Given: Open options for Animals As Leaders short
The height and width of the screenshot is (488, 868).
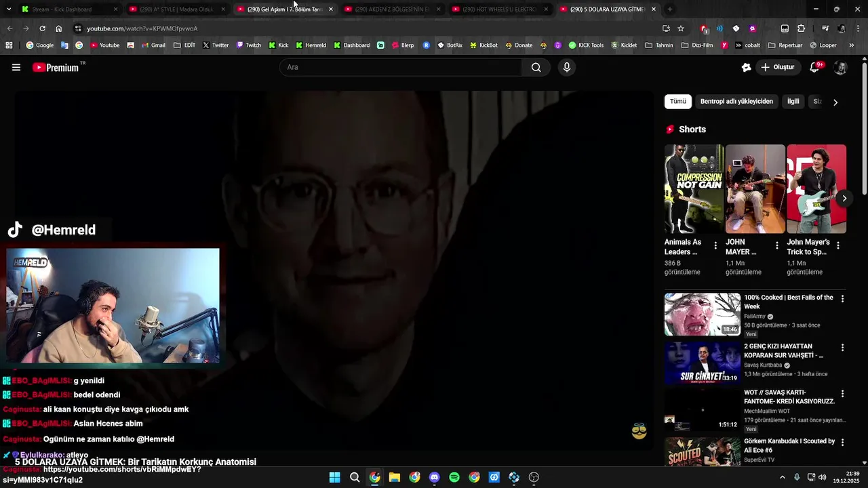Looking at the screenshot, I should pyautogui.click(x=715, y=245).
